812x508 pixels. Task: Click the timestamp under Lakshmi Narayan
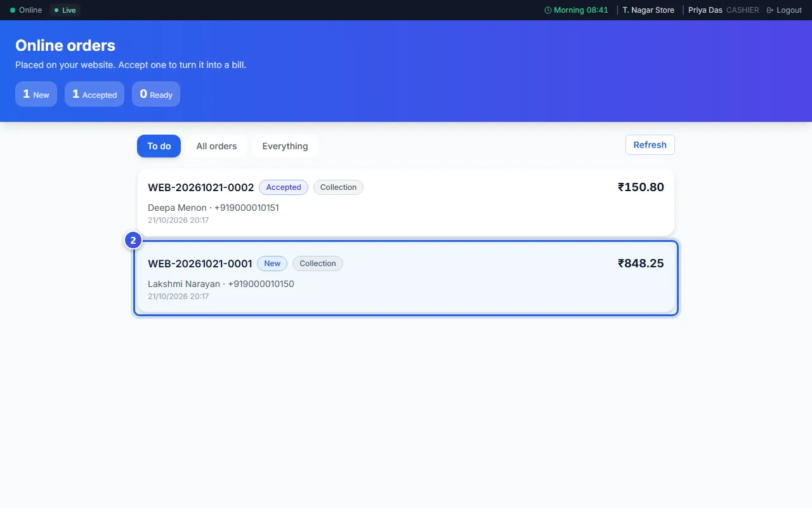pyautogui.click(x=178, y=297)
